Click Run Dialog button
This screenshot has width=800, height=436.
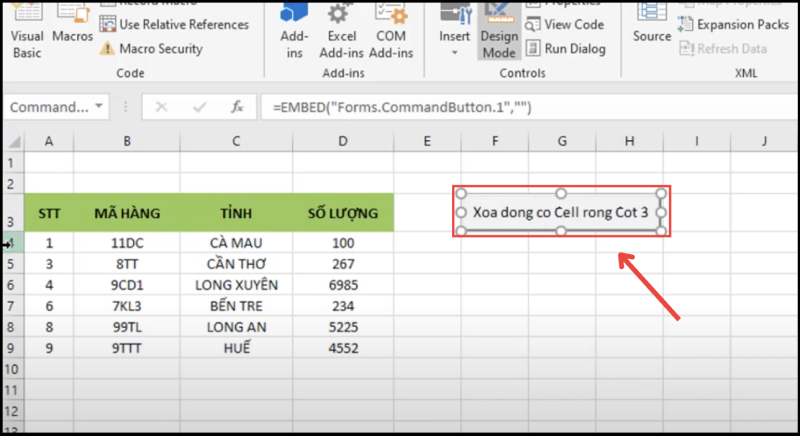click(x=566, y=49)
